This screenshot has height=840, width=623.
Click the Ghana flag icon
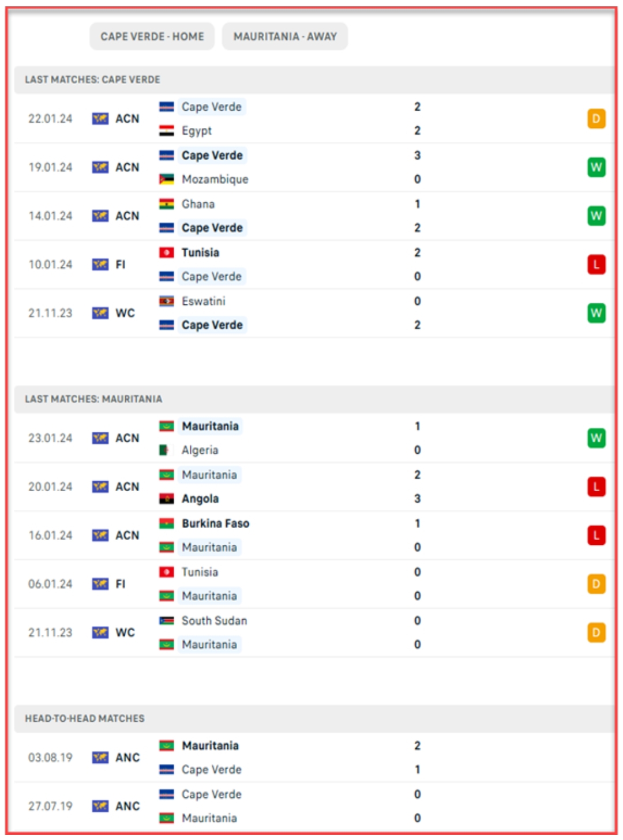pyautogui.click(x=167, y=204)
